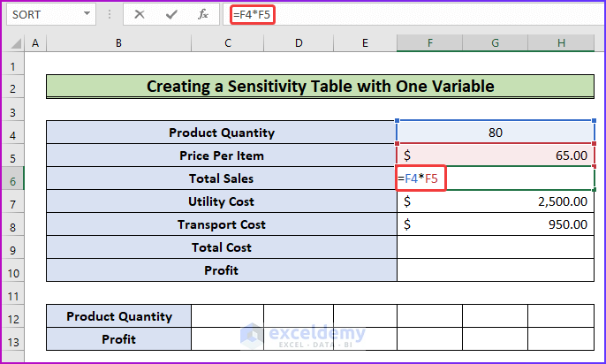Select the Product Quantity value 80 cell

coord(495,133)
